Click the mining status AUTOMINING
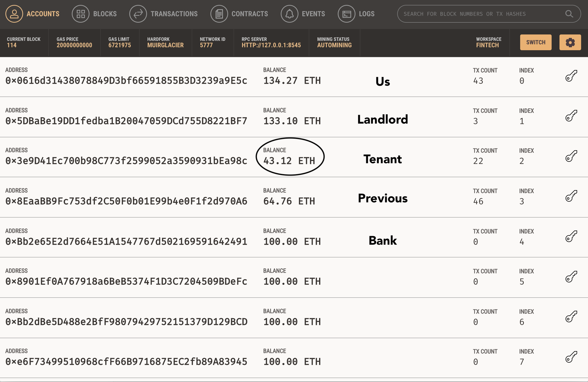Viewport: 588px width, 382px height. coord(335,45)
